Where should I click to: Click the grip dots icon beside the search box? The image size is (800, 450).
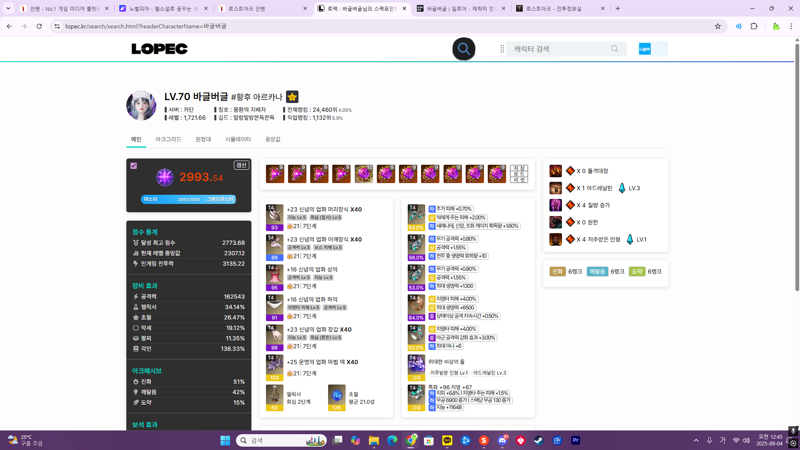[x=502, y=49]
